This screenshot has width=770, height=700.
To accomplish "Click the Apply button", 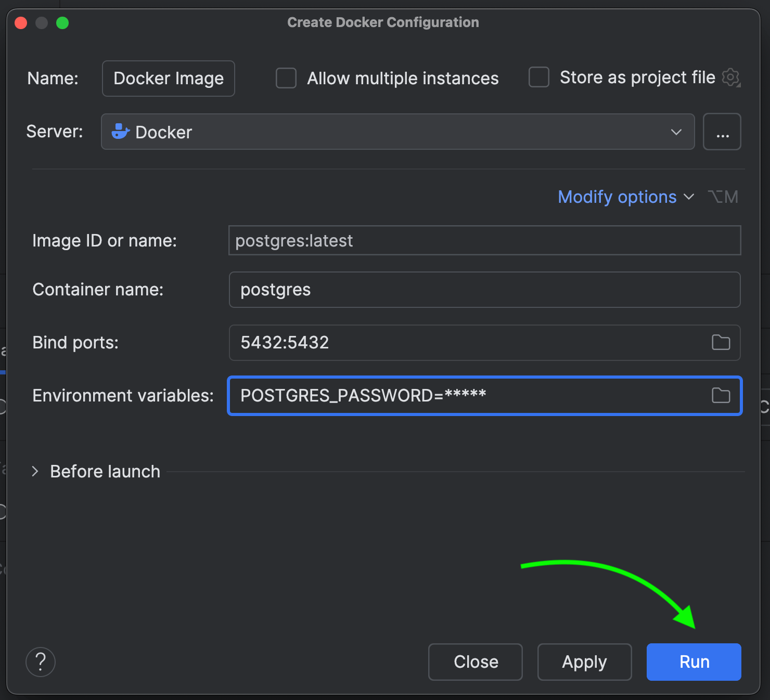I will tap(584, 662).
